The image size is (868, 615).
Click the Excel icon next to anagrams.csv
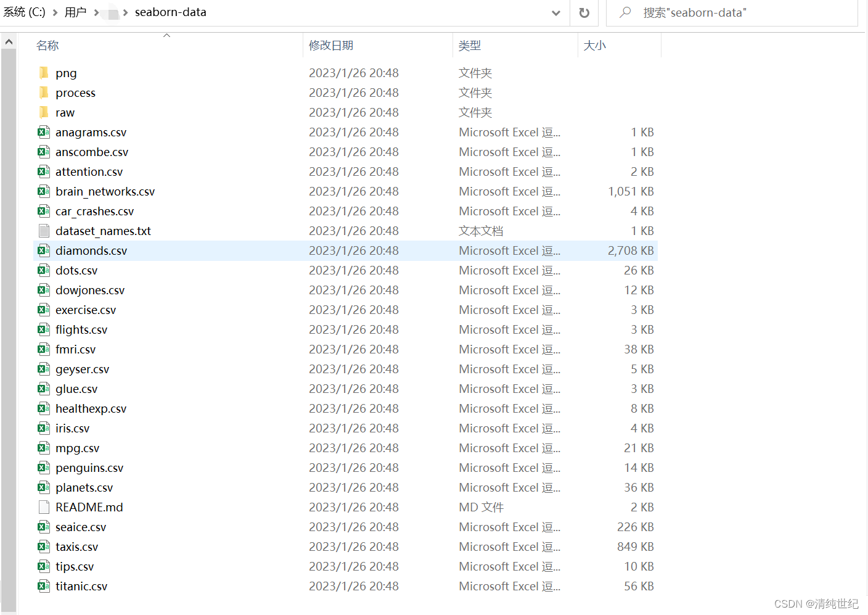pos(43,132)
